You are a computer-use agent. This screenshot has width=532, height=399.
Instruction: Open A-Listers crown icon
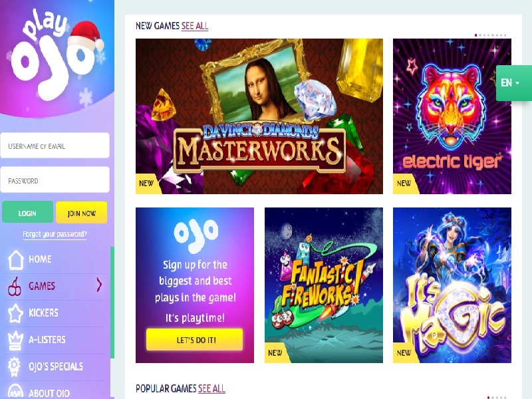(x=15, y=340)
